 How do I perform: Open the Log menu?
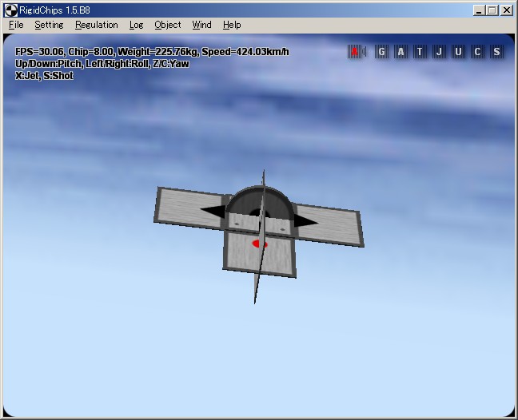[136, 25]
